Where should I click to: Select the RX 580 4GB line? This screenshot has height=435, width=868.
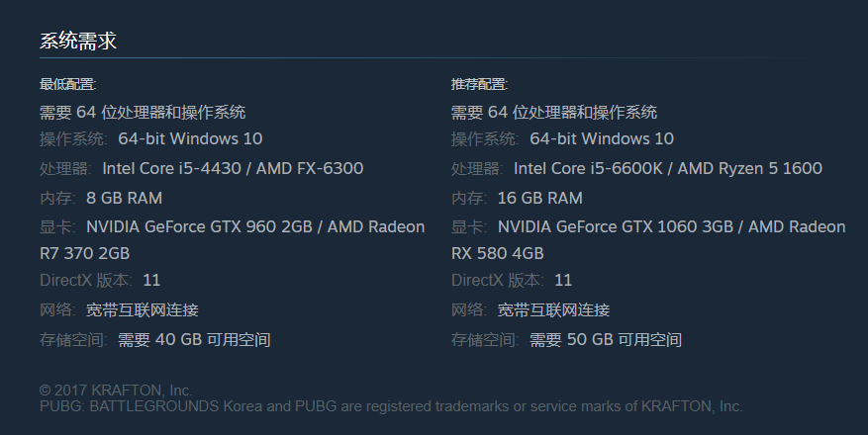click(x=497, y=254)
